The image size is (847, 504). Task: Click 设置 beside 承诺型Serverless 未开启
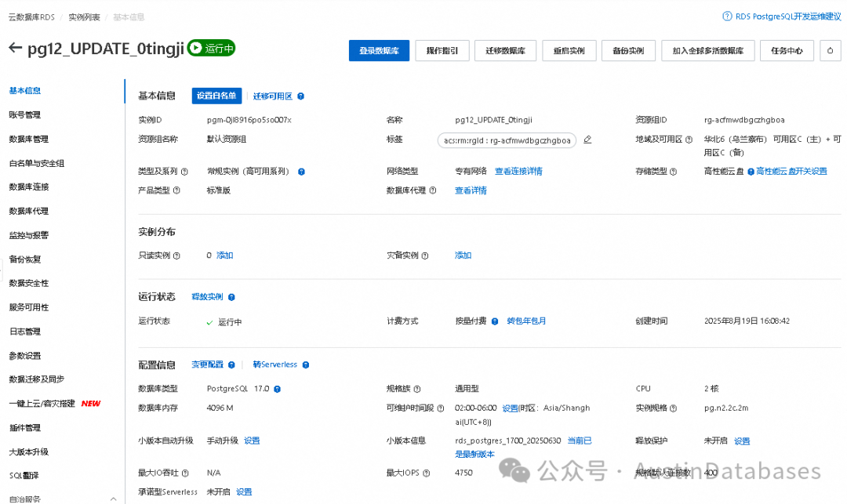point(244,491)
